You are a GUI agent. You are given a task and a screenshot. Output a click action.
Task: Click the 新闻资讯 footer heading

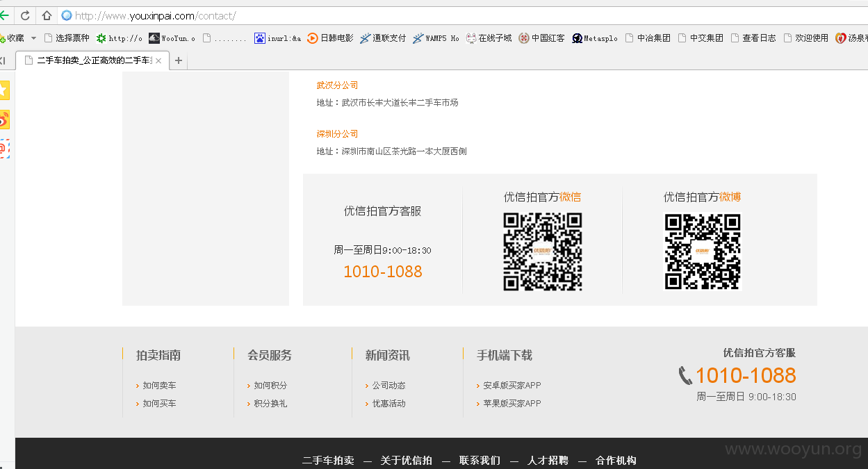388,356
